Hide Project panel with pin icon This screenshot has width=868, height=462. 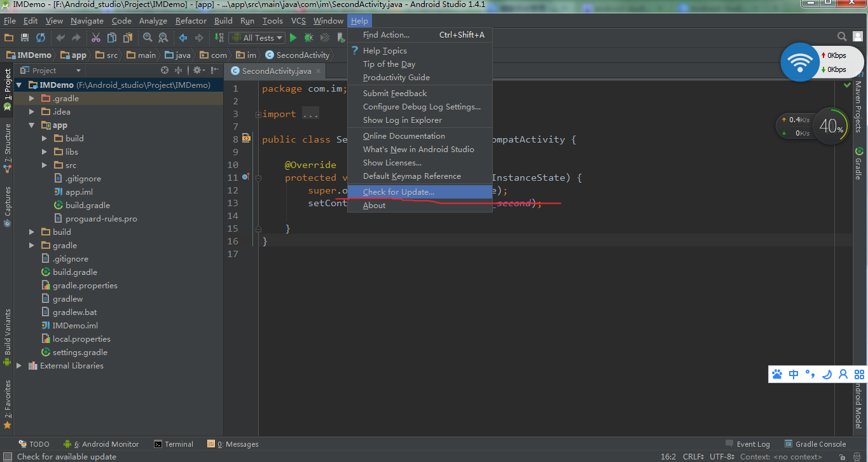point(216,70)
